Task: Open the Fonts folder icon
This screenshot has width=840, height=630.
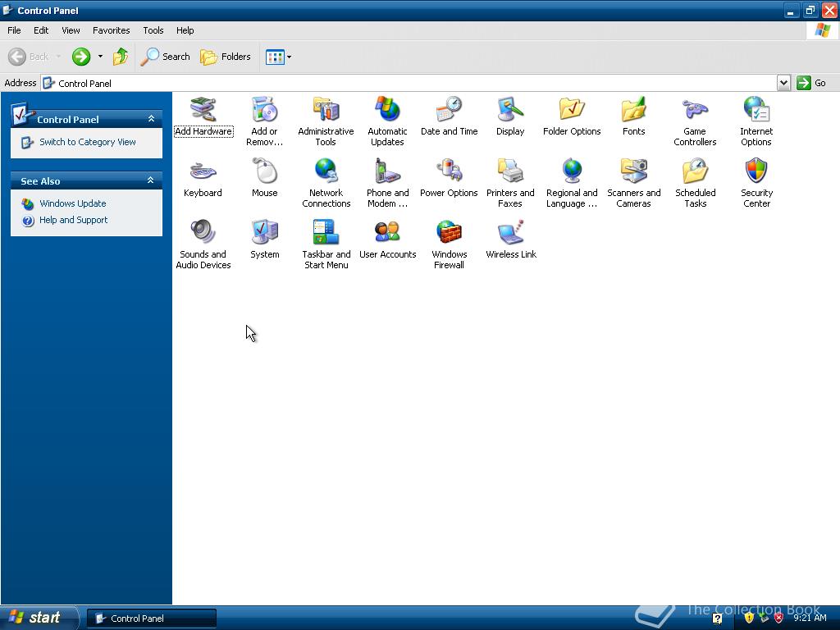Action: point(633,116)
